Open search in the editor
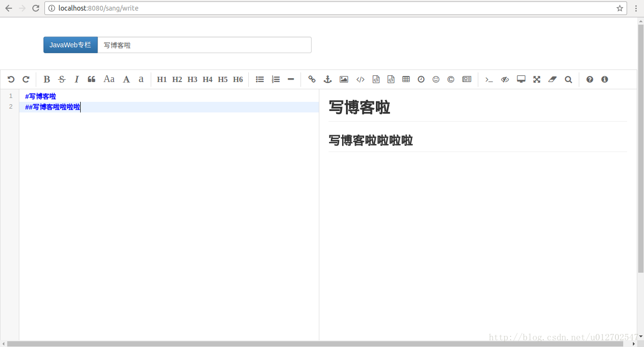This screenshot has width=644, height=347. point(568,79)
